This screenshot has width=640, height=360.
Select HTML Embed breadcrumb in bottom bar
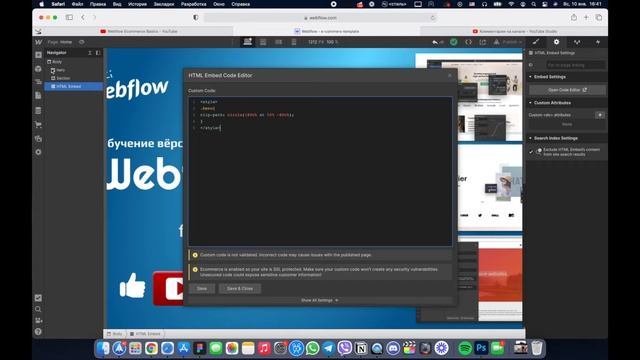point(145,334)
